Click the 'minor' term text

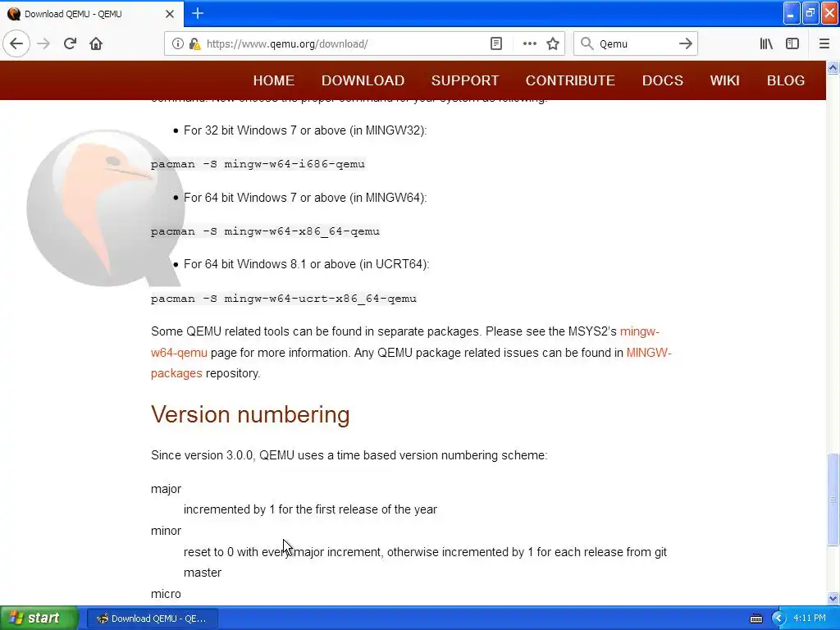(x=166, y=531)
